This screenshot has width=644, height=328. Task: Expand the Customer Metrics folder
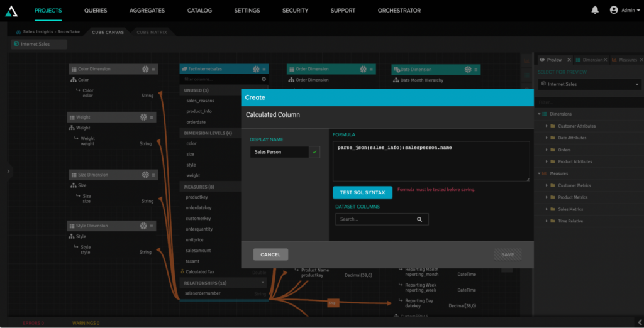coord(547,185)
